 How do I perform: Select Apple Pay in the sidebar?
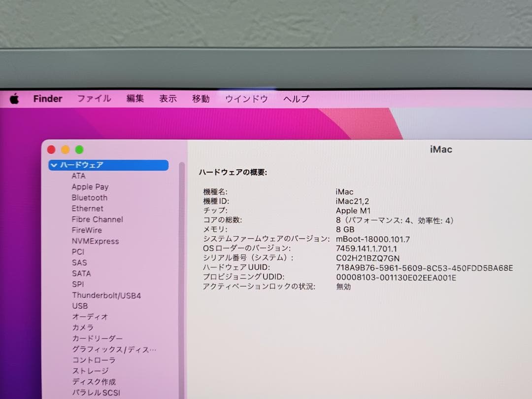90,187
